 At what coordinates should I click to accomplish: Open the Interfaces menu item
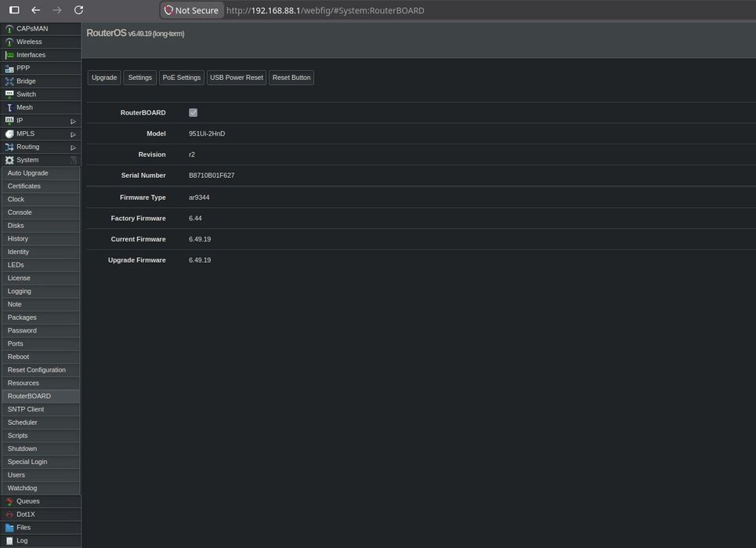click(x=41, y=55)
